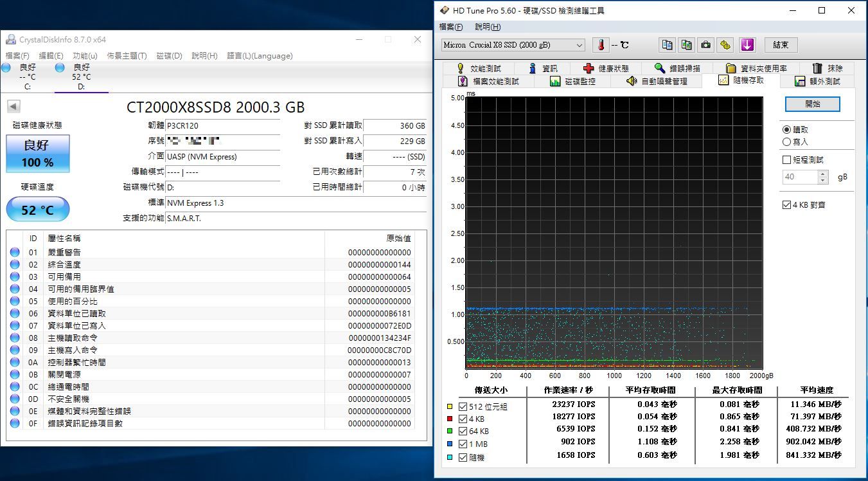Image resolution: width=868 pixels, height=481 pixels.
Task: Open the 佈景主題(T) menu
Action: 127,56
